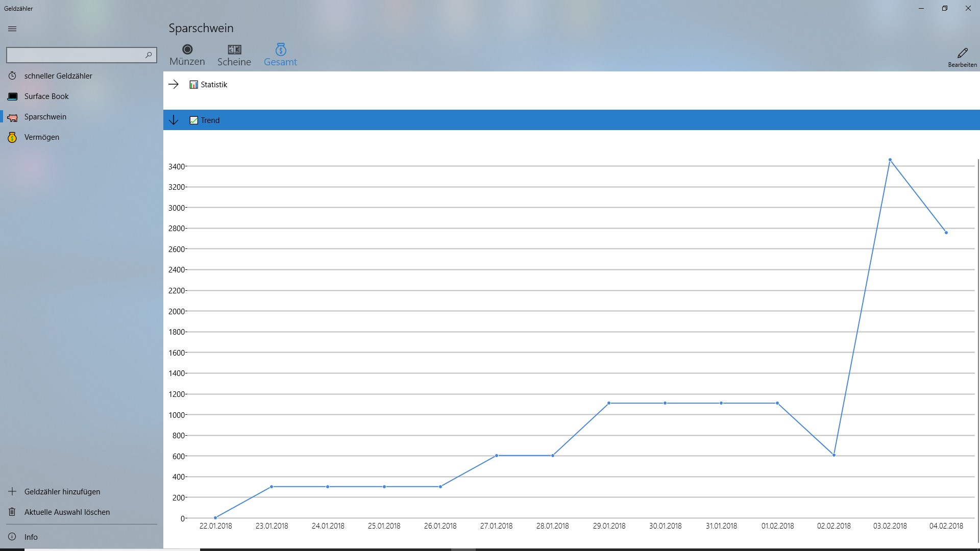Open the Gesamt money bag tab
Viewport: 980px width, 551px height.
(280, 55)
